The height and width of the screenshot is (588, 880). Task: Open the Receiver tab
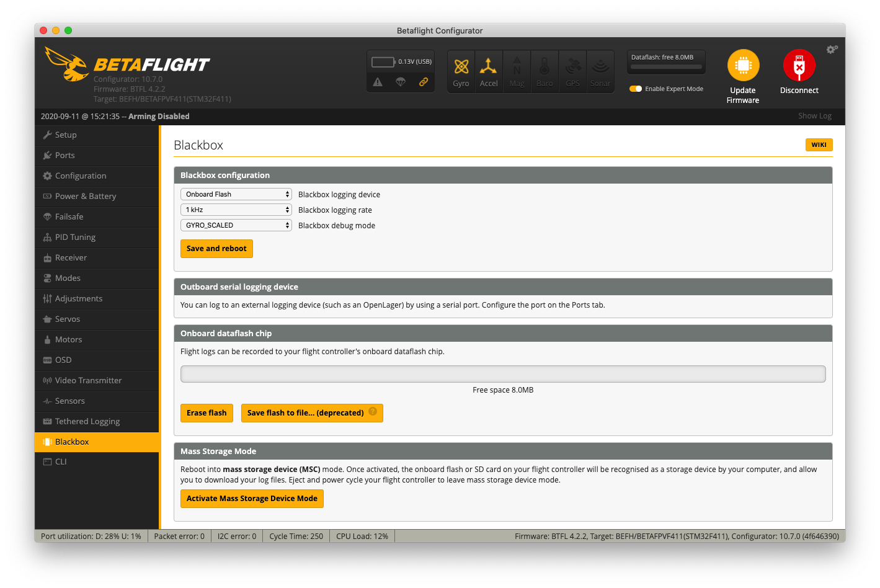click(x=97, y=257)
